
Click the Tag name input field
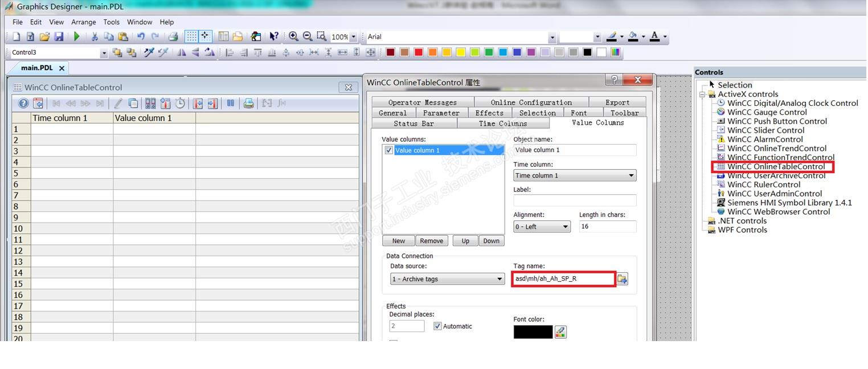click(x=563, y=279)
